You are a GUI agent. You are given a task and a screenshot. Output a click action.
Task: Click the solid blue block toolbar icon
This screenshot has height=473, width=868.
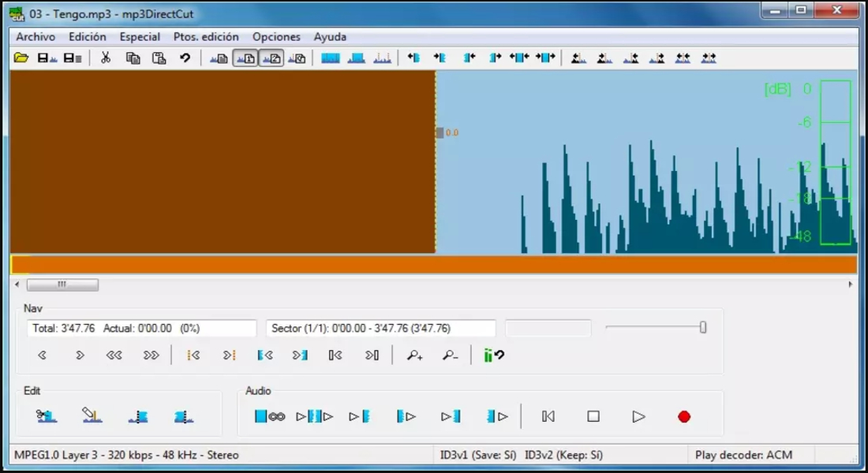[x=331, y=58]
